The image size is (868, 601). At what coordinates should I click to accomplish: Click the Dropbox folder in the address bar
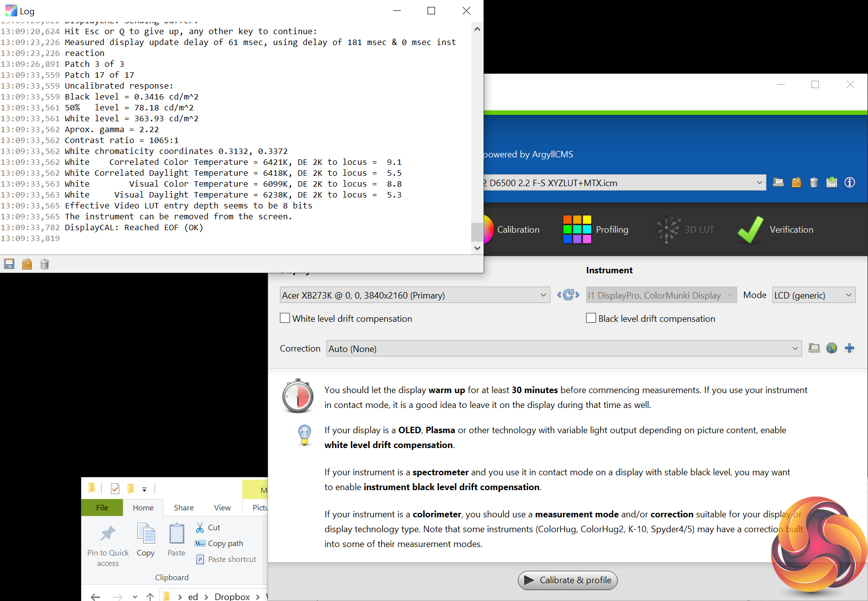pyautogui.click(x=232, y=597)
